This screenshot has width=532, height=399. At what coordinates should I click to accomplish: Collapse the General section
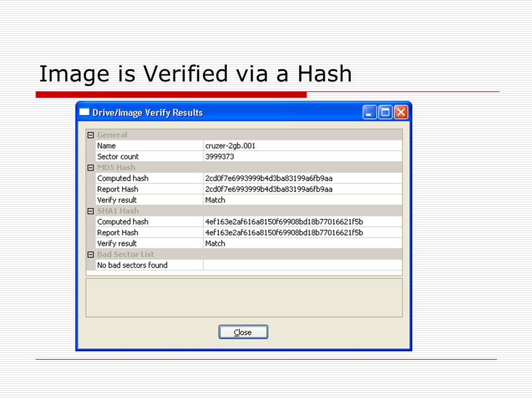point(90,135)
